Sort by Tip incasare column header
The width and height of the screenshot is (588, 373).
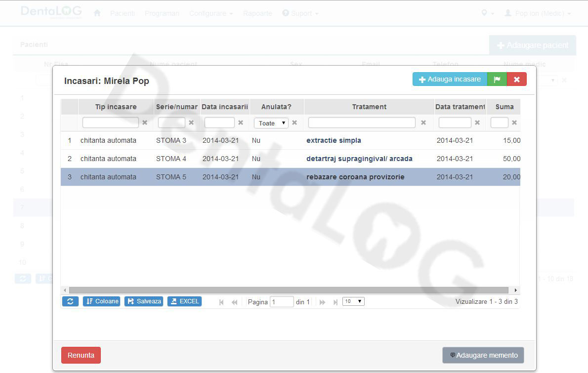pos(116,107)
